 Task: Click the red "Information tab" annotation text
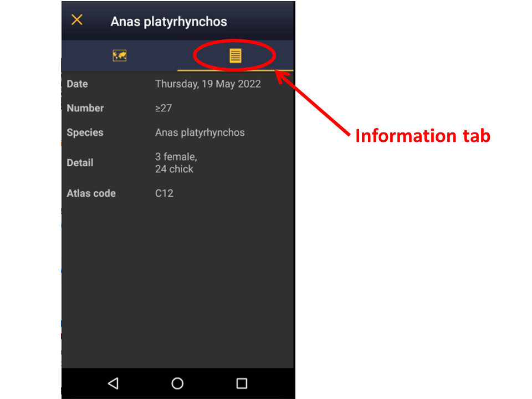click(422, 136)
